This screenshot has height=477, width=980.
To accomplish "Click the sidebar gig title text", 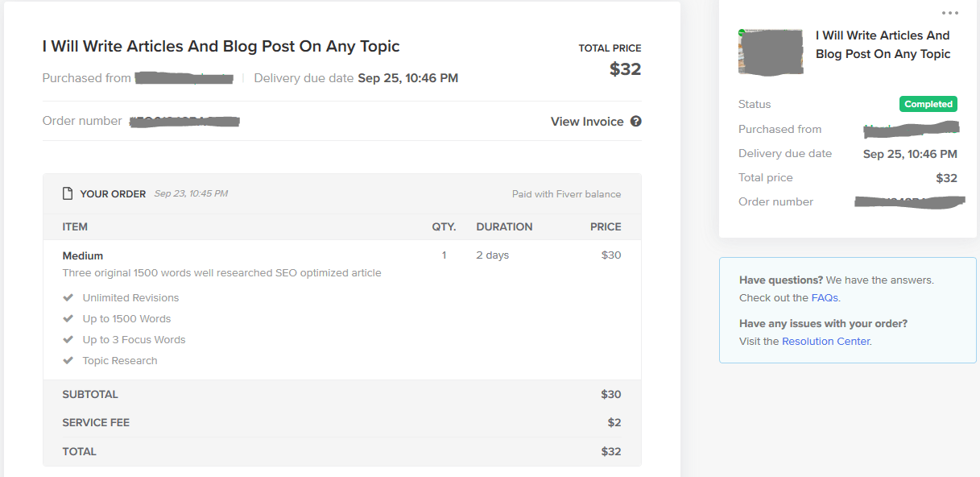I will tap(883, 45).
